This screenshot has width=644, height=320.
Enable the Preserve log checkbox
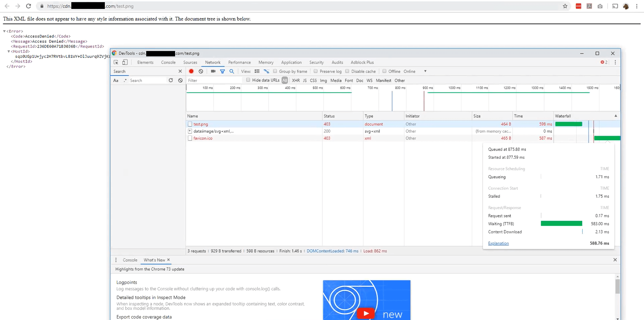point(316,71)
